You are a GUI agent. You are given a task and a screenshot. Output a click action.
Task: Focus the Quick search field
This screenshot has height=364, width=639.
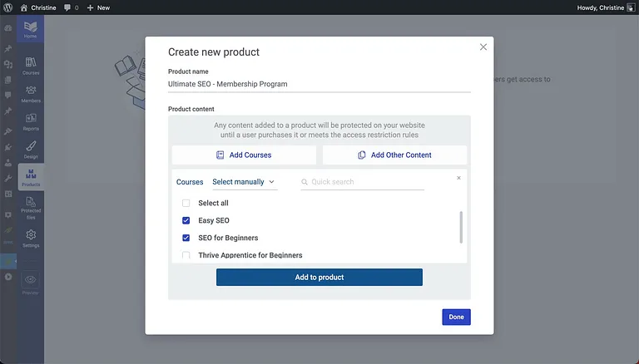tap(362, 182)
